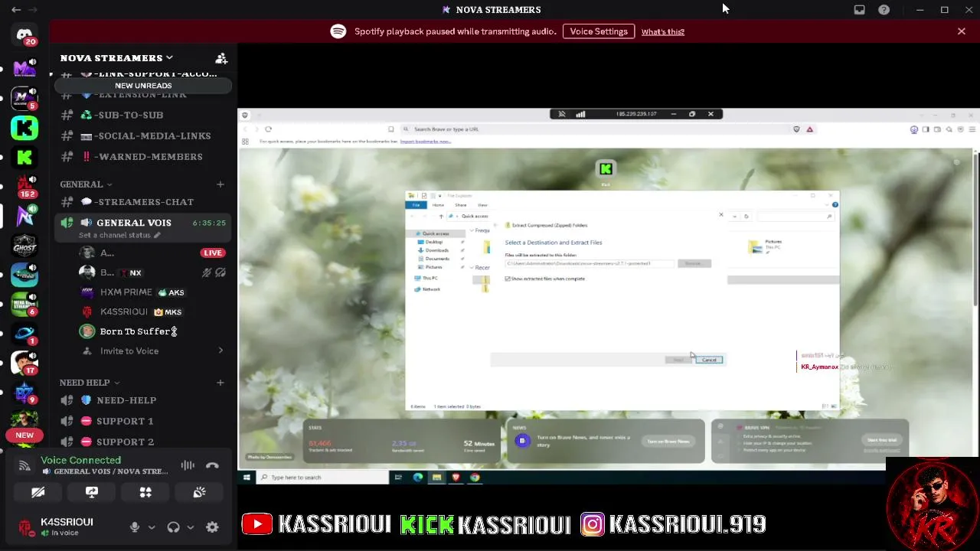Open Discord direct messages home icon
Viewport: 980px width, 551px height.
24,35
